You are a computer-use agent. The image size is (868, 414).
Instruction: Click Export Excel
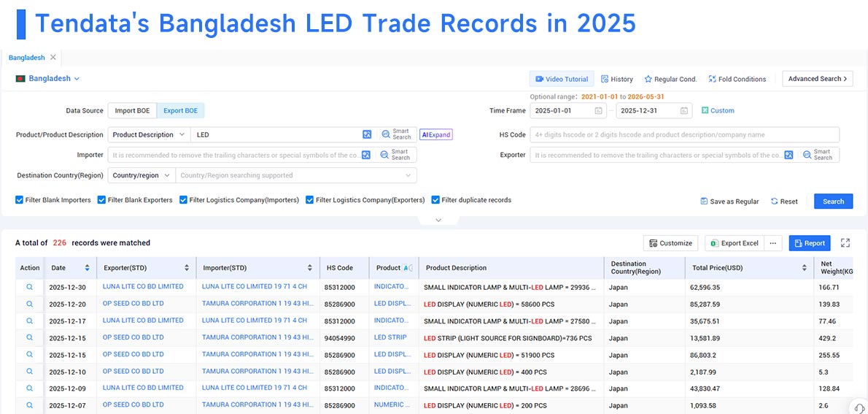coord(735,243)
